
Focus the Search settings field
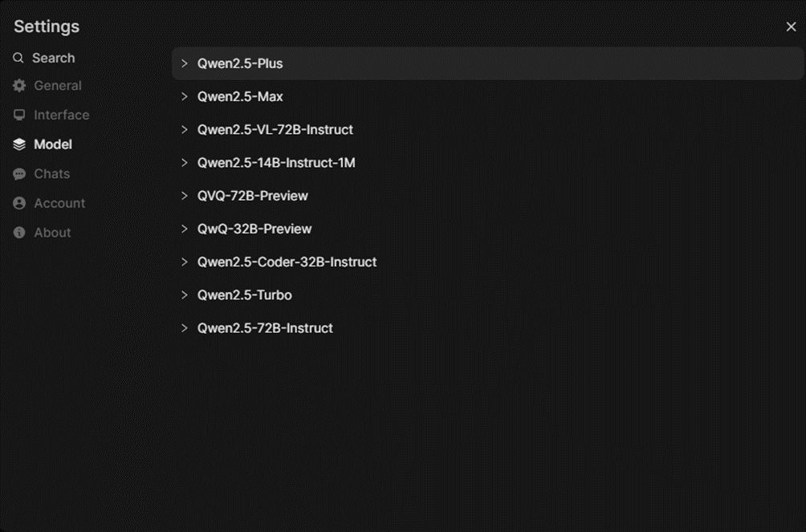pos(53,58)
